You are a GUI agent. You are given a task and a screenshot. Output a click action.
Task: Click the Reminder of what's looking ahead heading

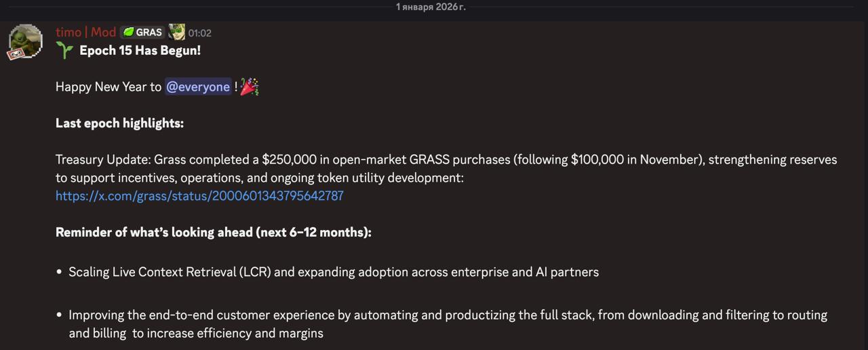(213, 233)
